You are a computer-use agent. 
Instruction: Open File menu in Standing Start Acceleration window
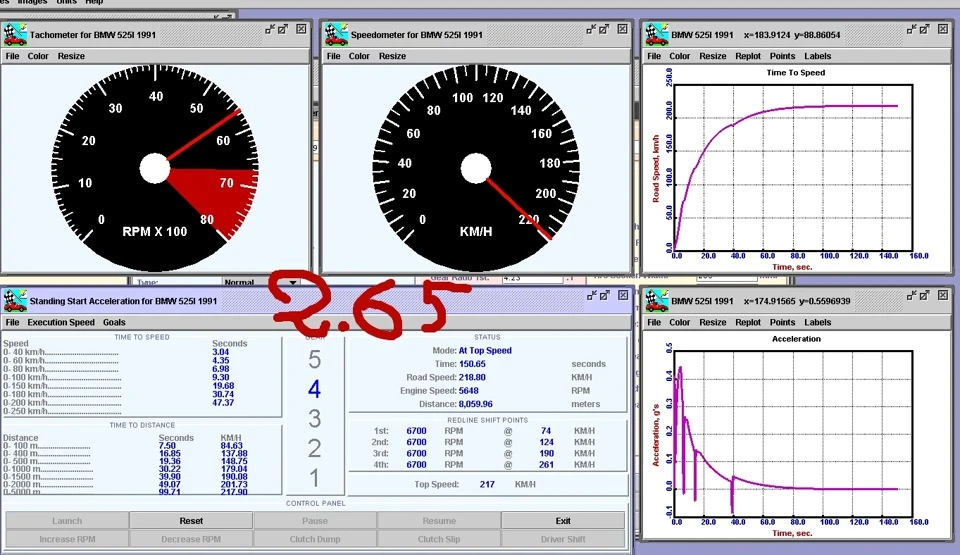pos(12,322)
